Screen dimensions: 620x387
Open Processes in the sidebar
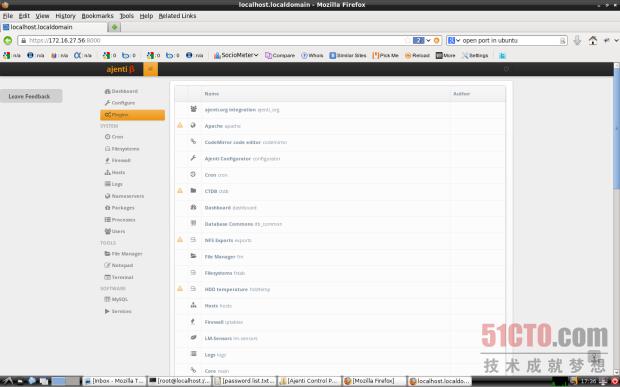coord(120,220)
